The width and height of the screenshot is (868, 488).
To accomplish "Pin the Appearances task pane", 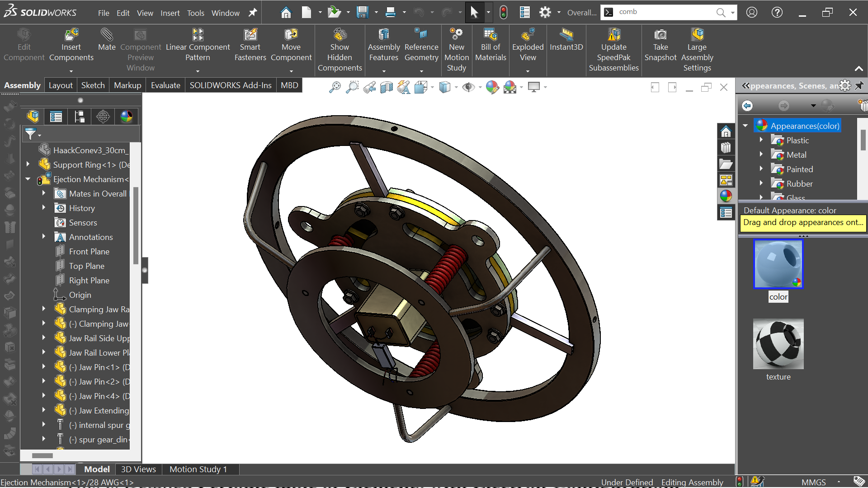I will [x=859, y=85].
